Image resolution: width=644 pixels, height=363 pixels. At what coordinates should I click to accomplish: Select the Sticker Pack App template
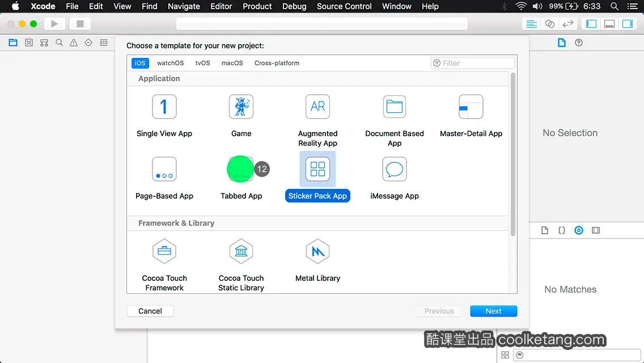317,177
